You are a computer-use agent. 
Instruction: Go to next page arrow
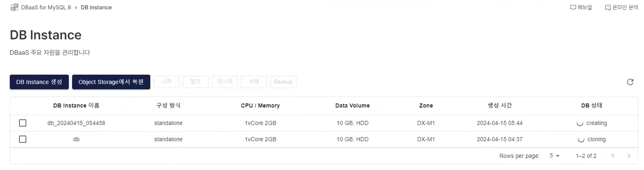coord(629,156)
